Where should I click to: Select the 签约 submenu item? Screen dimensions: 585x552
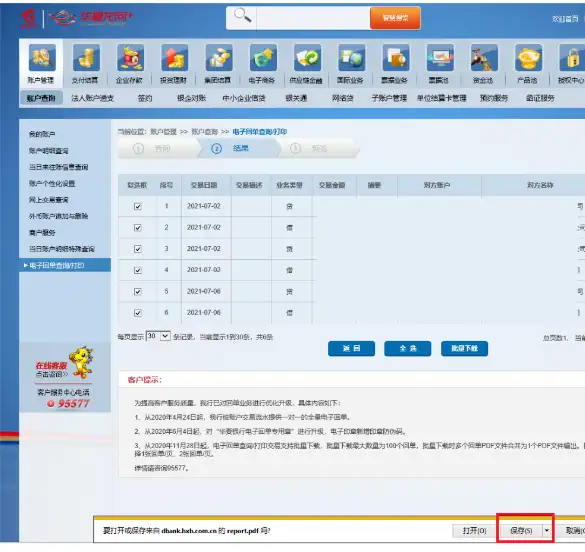pyautogui.click(x=145, y=98)
